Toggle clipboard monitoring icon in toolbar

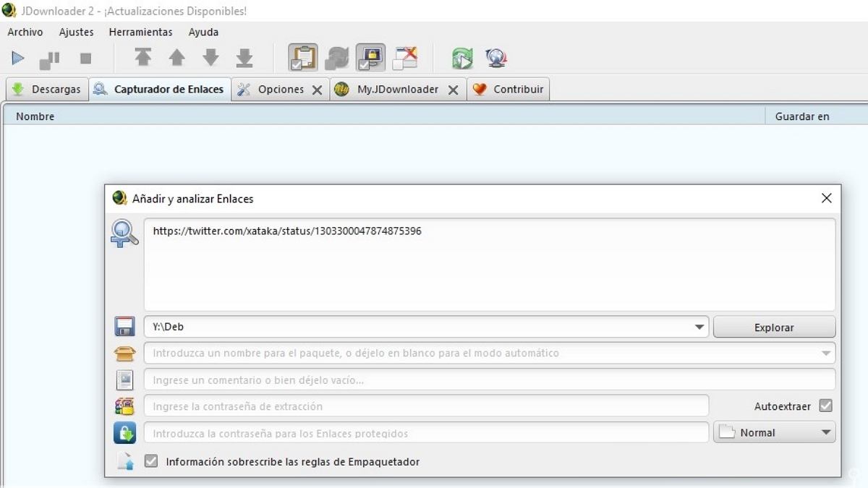coord(303,58)
